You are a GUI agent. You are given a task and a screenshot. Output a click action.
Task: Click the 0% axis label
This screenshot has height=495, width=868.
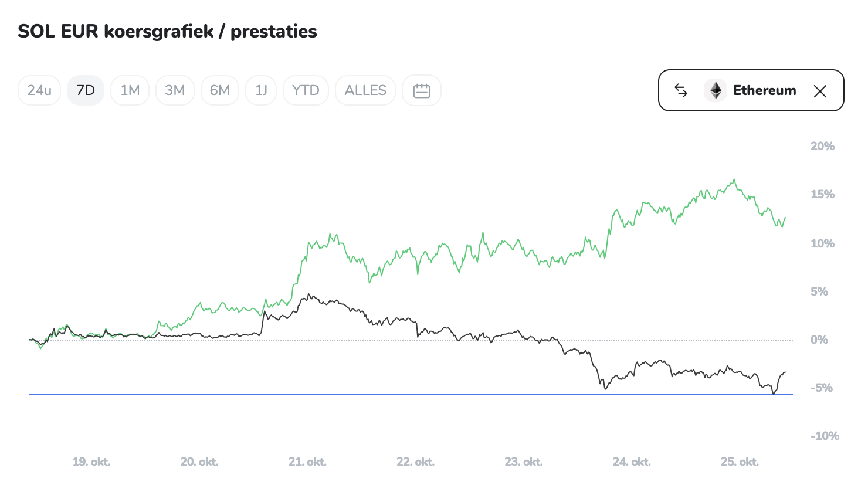pos(819,340)
